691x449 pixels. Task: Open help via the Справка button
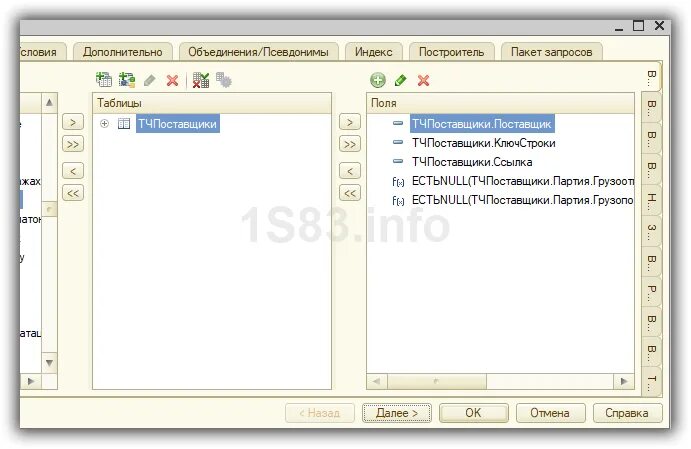tap(628, 413)
